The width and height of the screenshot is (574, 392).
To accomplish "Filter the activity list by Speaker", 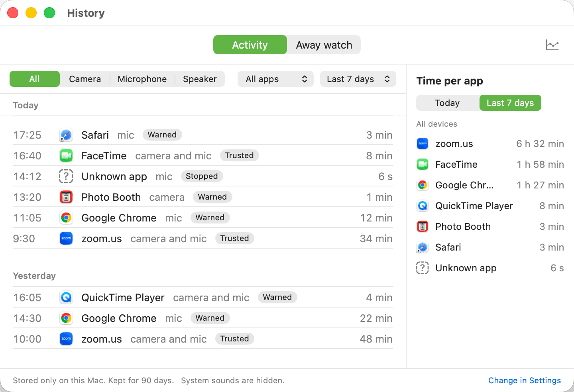I will (x=200, y=79).
